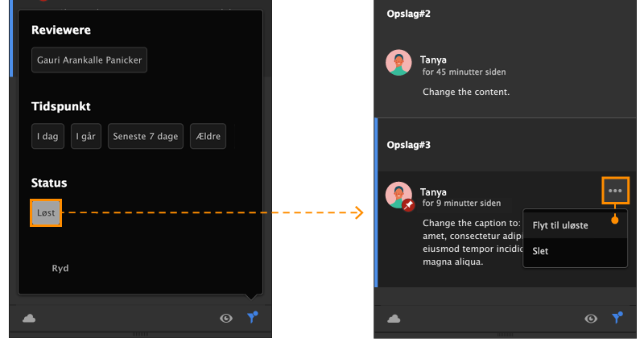Viewport: 644px width, 346px height.
Task: Click Ryd to clear filters
Action: point(60,268)
